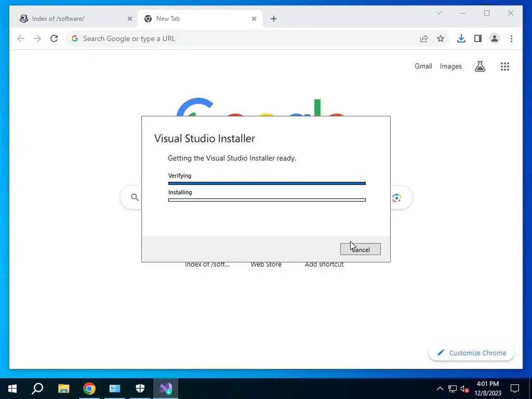532x399 pixels.
Task: Open Windows Security shield taskbar icon
Action: pos(140,389)
